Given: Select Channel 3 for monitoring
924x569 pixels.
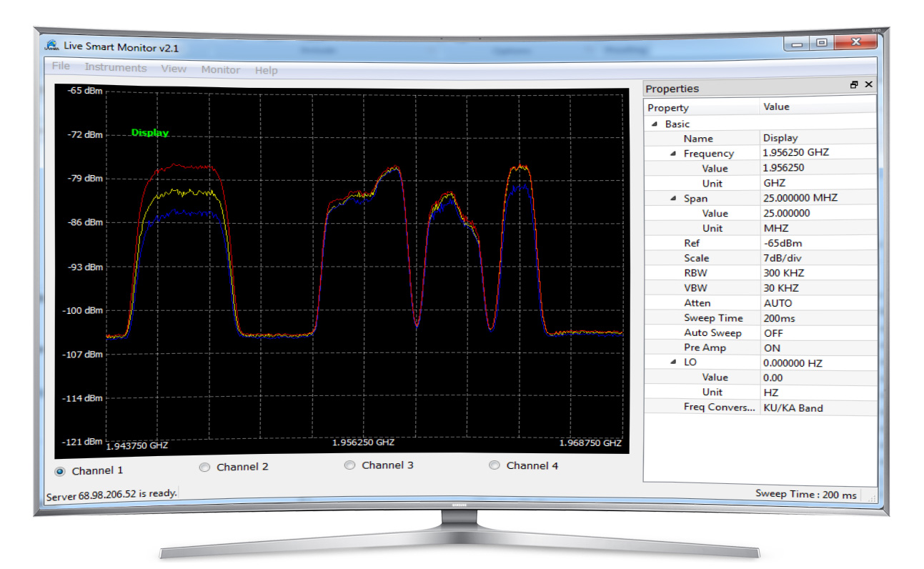Looking at the screenshot, I should coord(349,465).
